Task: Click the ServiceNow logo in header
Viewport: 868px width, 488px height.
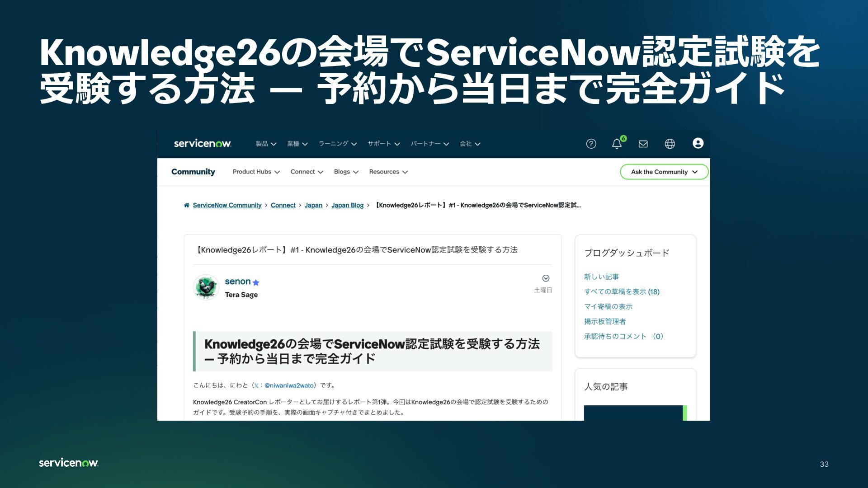Action: 203,144
